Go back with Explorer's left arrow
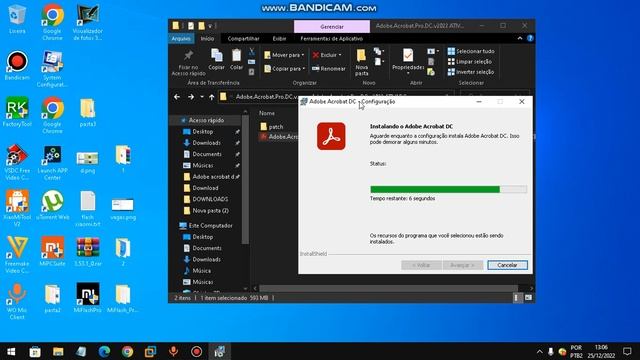640x360 pixels. point(177,97)
